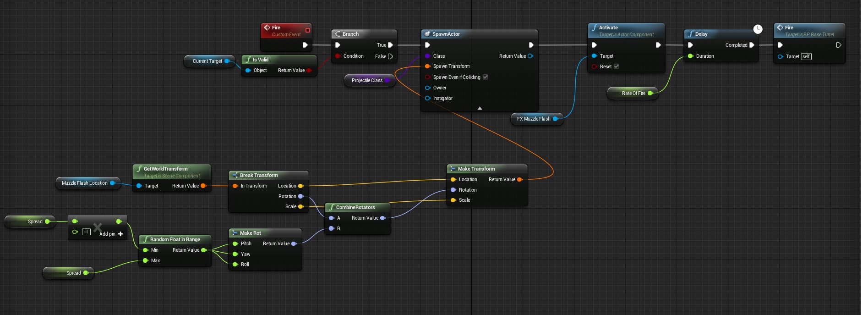868x315 pixels.
Task: Select the SpawnActor node by its title
Action: click(446, 34)
